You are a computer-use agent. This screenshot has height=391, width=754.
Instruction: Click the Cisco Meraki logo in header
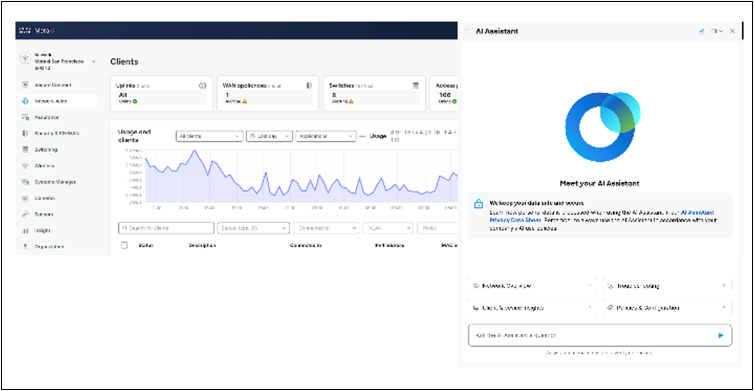[37, 30]
